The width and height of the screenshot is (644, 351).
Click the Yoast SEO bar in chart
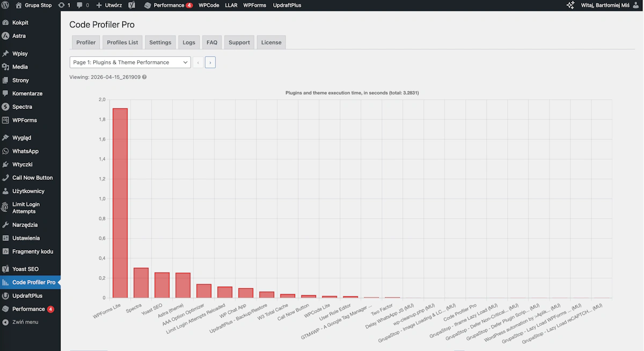[162, 285]
